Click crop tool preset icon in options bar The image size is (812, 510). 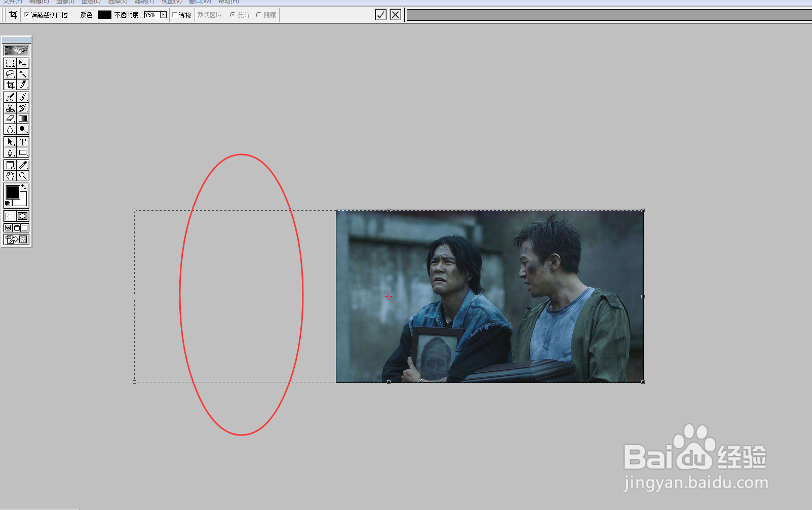13,15
